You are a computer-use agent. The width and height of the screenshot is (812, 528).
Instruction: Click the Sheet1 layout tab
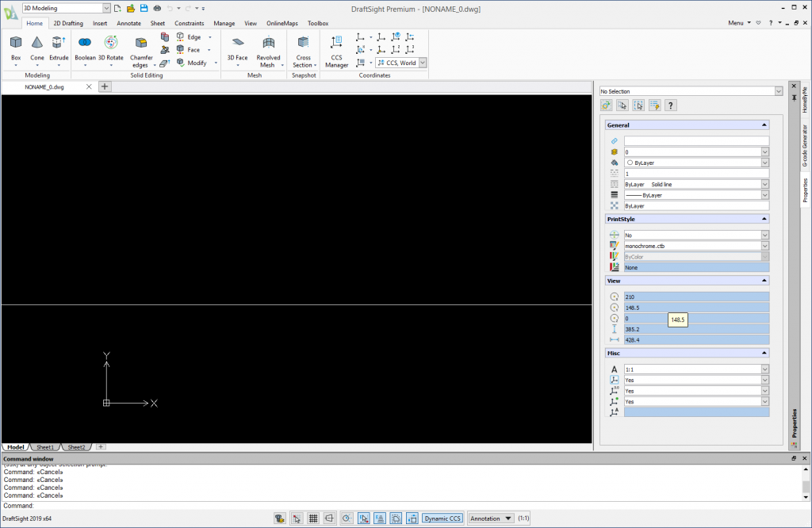click(x=44, y=446)
